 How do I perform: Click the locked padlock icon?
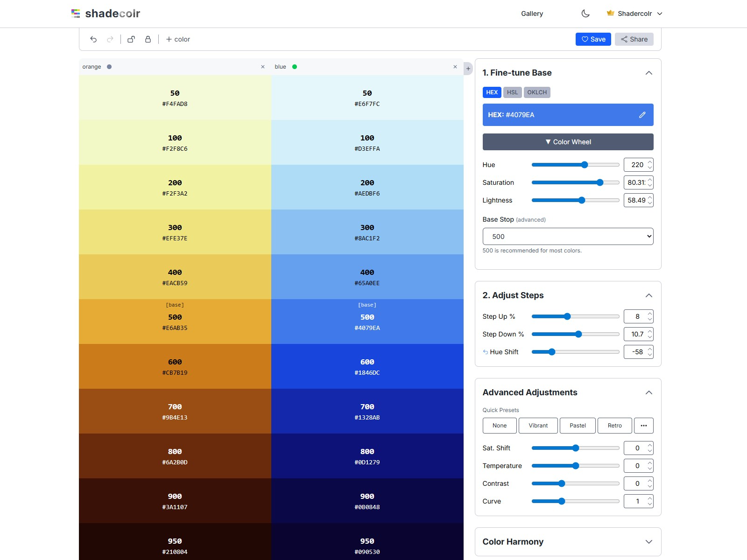148,39
